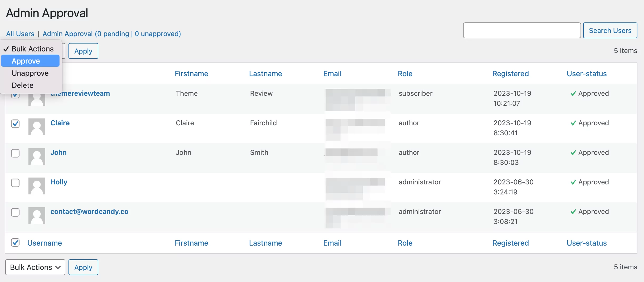Click the footer User-status column link

(x=587, y=243)
